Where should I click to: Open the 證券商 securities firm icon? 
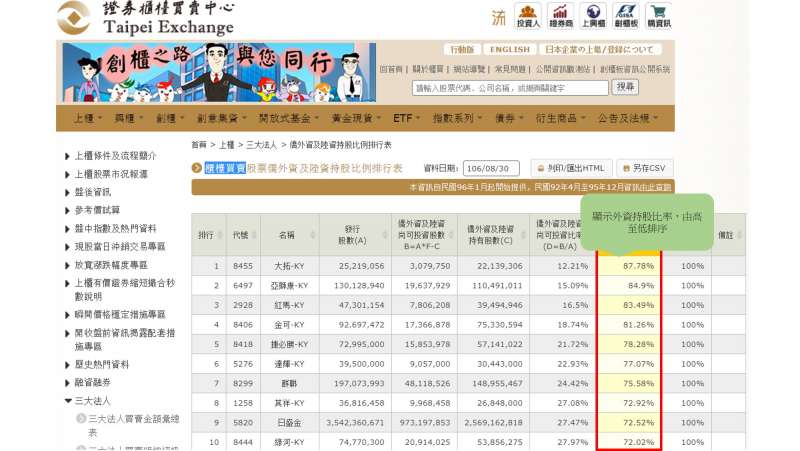[561, 16]
